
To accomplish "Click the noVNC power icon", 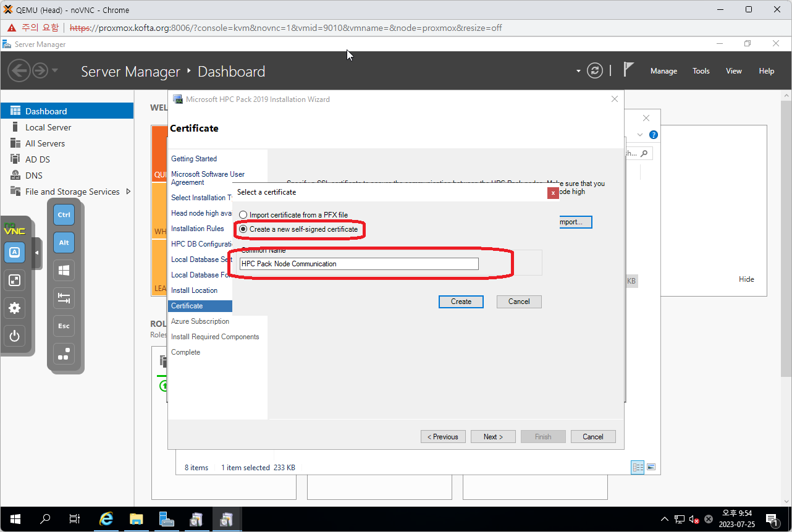I will (x=15, y=336).
